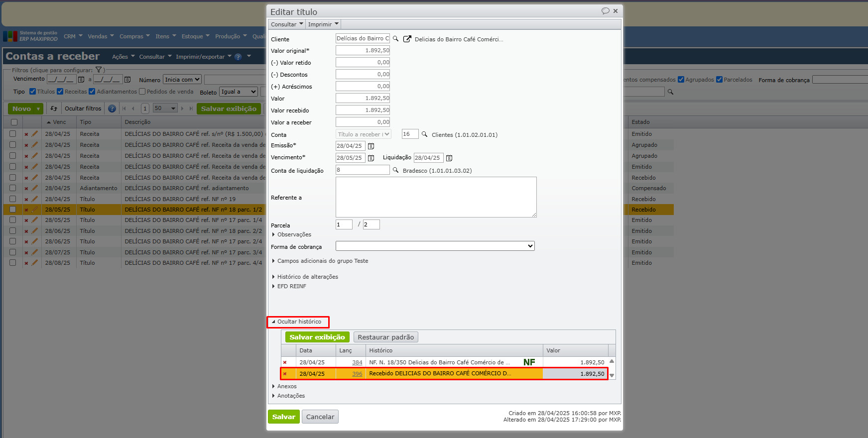This screenshot has width=868, height=438.
Task: Click the Referente a text area
Action: tap(436, 197)
